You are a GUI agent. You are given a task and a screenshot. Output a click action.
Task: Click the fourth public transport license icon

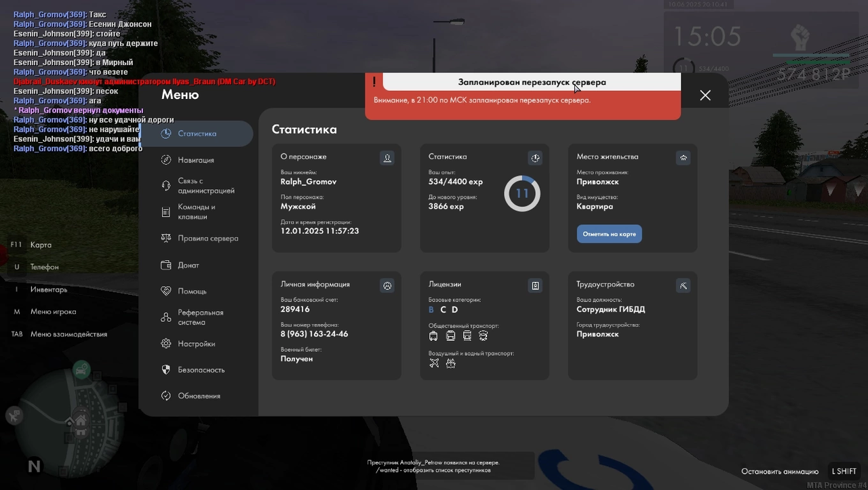pyautogui.click(x=483, y=335)
